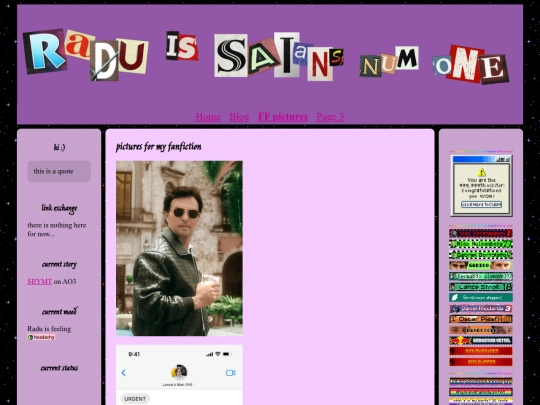Click the 'pictures for my fanfiction' heading

159,147
